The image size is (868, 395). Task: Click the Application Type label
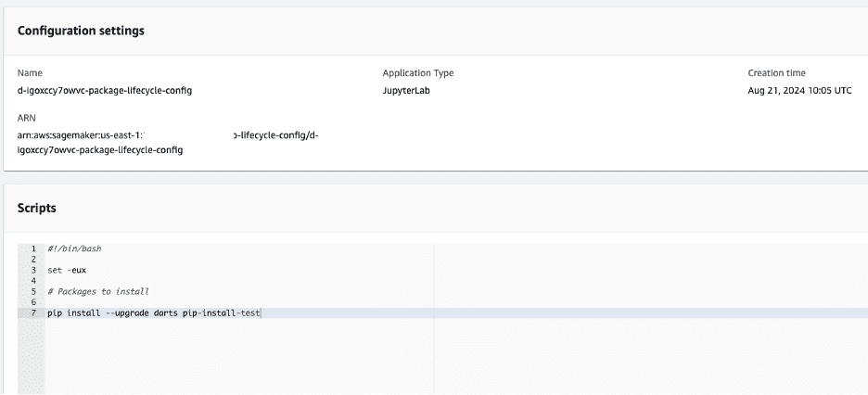pos(417,72)
